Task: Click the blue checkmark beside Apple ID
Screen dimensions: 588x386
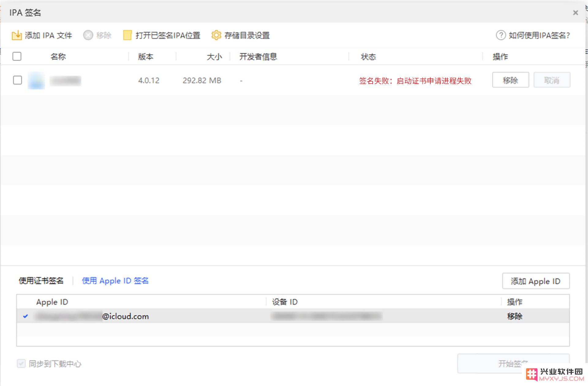Action: tap(25, 316)
